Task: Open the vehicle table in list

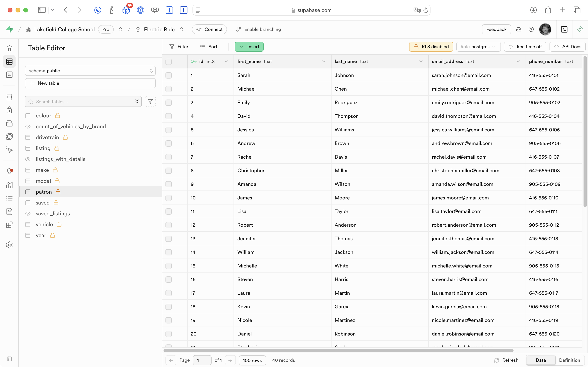Action: [44, 225]
